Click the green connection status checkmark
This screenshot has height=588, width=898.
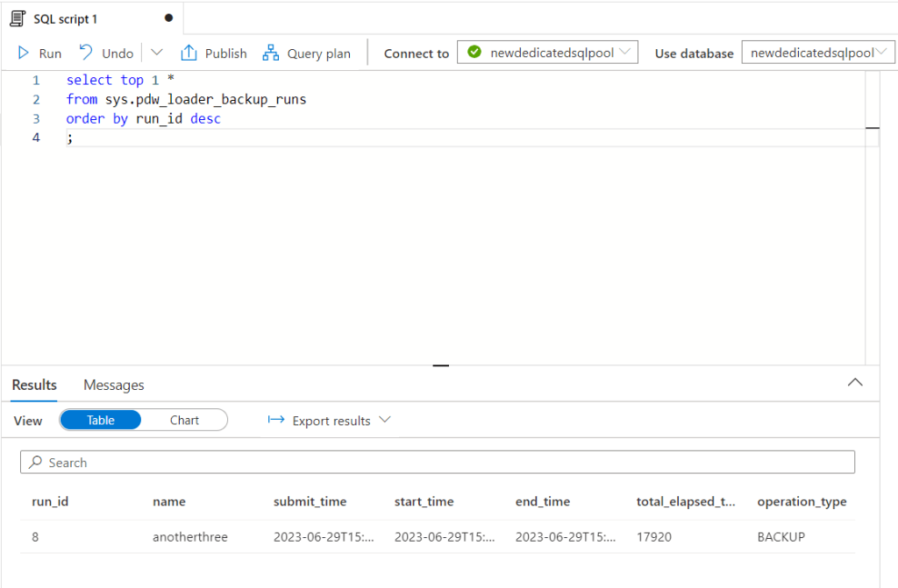click(474, 53)
